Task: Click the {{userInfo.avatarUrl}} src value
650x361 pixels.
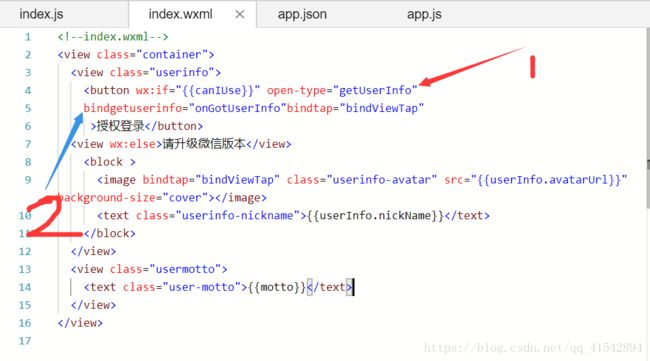Action: tap(549, 180)
